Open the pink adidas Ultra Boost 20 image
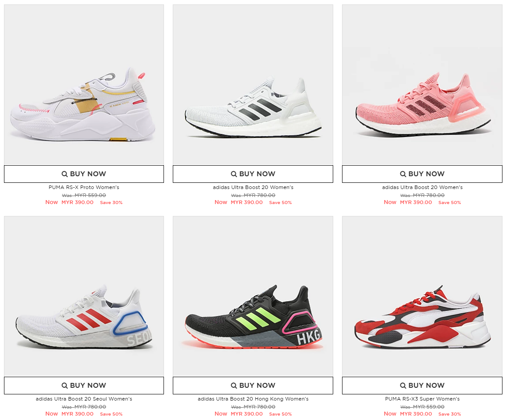506x420 pixels. coord(422,85)
